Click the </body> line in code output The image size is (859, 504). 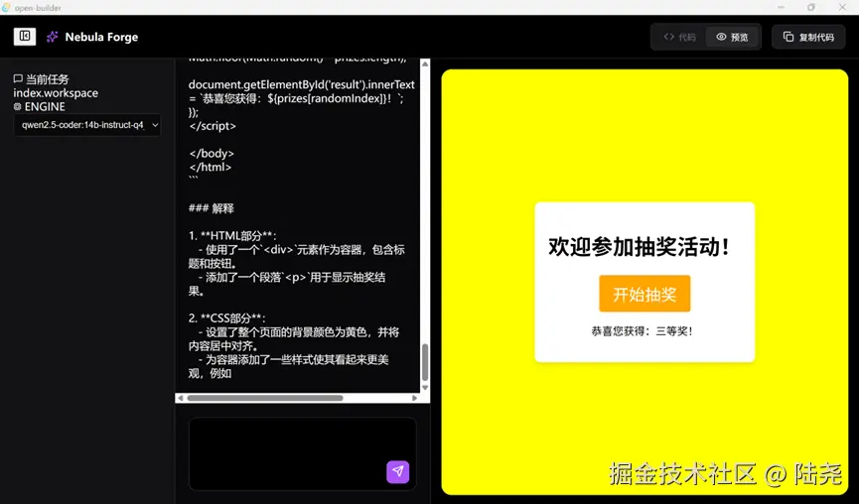[212, 153]
